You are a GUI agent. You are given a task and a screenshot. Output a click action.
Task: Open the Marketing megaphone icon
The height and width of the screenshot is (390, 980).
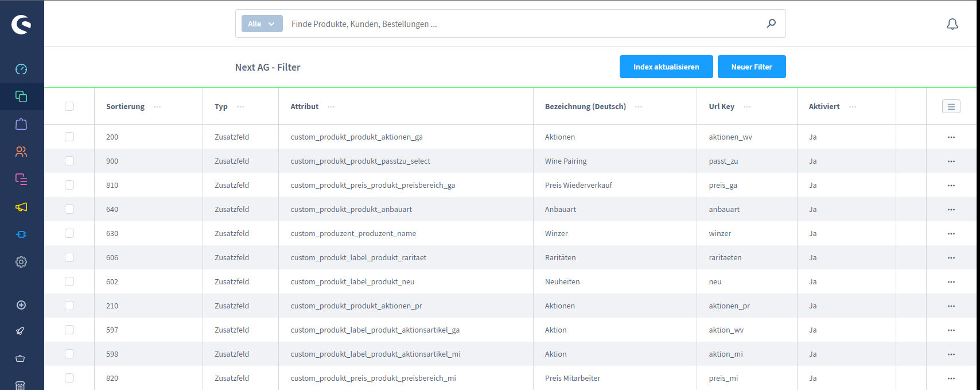(21, 207)
